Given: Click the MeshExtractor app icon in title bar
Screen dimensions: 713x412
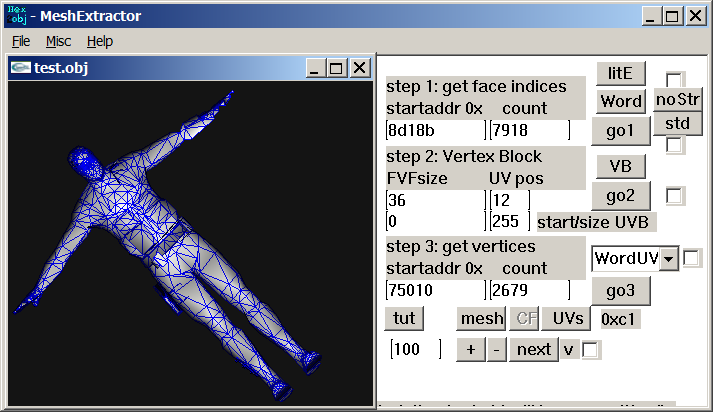Looking at the screenshot, I should [15, 16].
